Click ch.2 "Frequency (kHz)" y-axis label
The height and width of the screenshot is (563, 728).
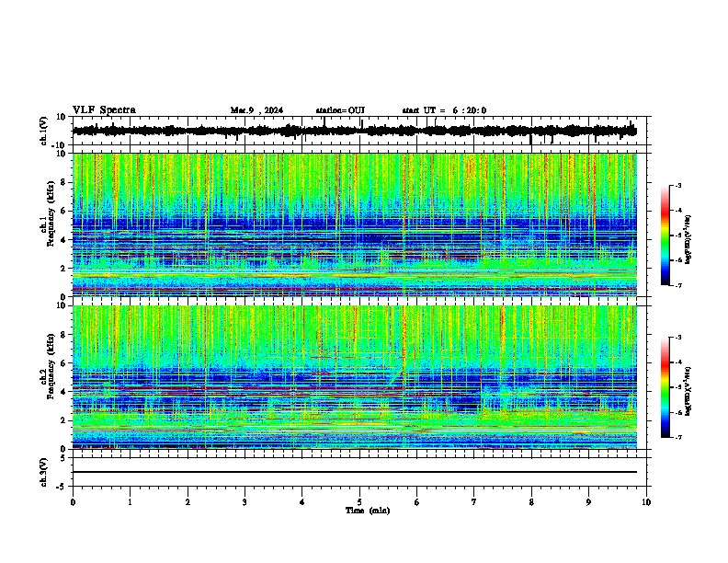[x=51, y=366]
